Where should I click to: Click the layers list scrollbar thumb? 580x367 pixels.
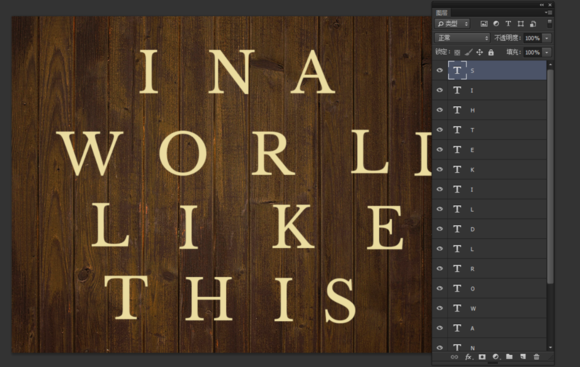550,176
